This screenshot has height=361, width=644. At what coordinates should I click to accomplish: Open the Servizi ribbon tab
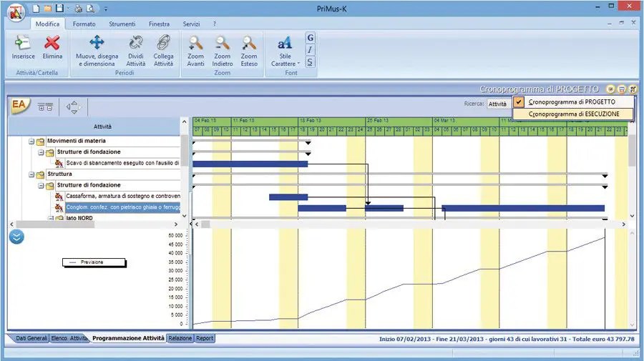coord(191,24)
